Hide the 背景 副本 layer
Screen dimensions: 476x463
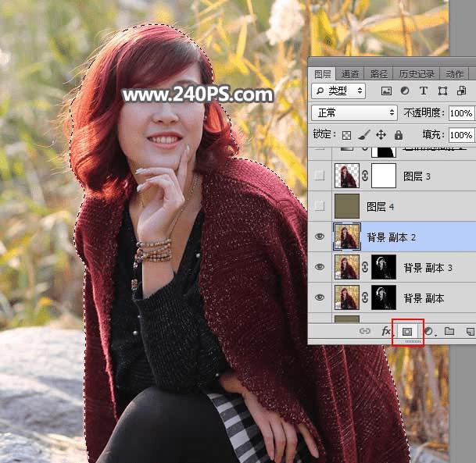320,297
